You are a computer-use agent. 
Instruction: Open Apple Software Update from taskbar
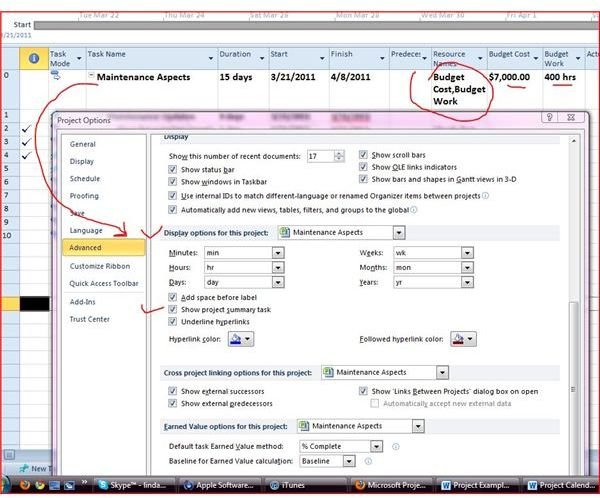(220, 485)
